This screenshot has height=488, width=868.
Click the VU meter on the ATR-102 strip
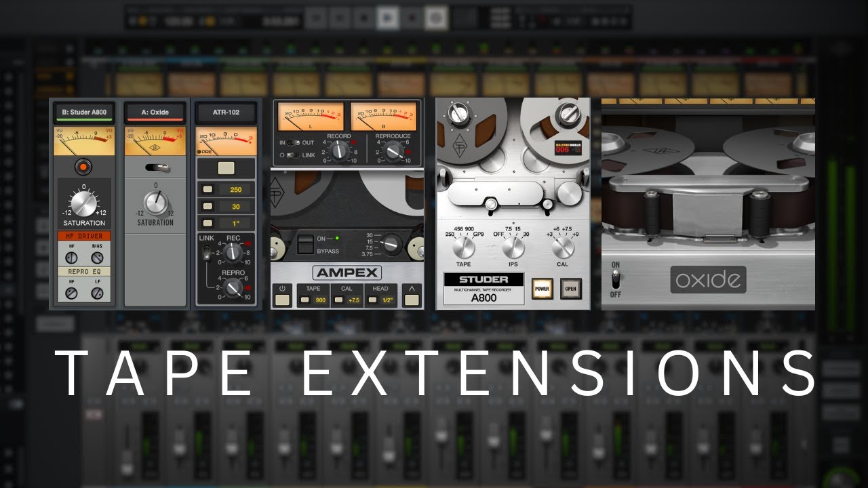226,140
